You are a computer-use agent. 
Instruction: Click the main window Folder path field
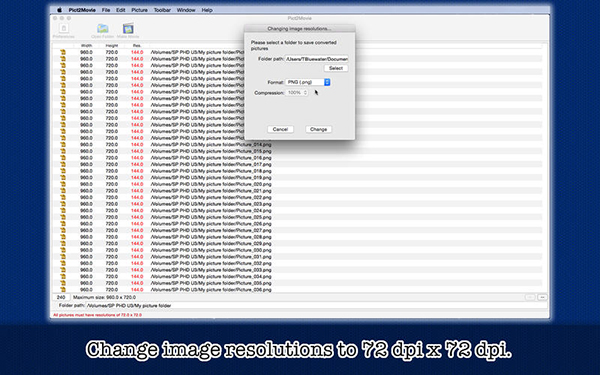coord(316,306)
